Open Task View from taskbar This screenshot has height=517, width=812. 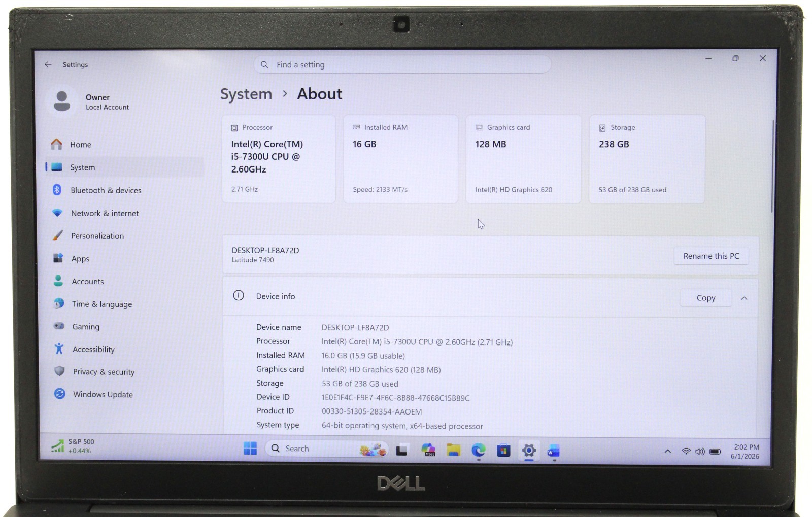(x=401, y=450)
